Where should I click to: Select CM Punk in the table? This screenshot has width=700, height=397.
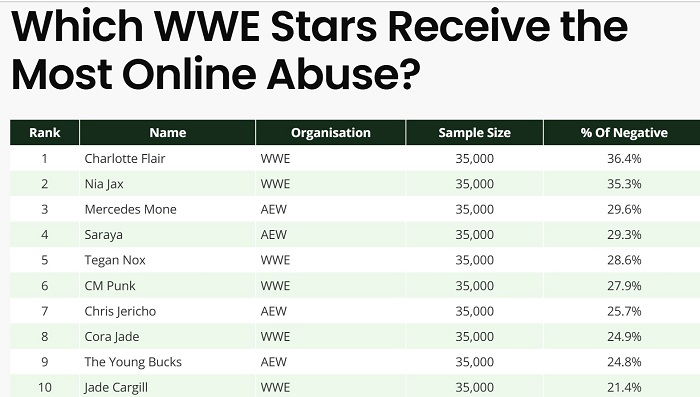(x=110, y=286)
